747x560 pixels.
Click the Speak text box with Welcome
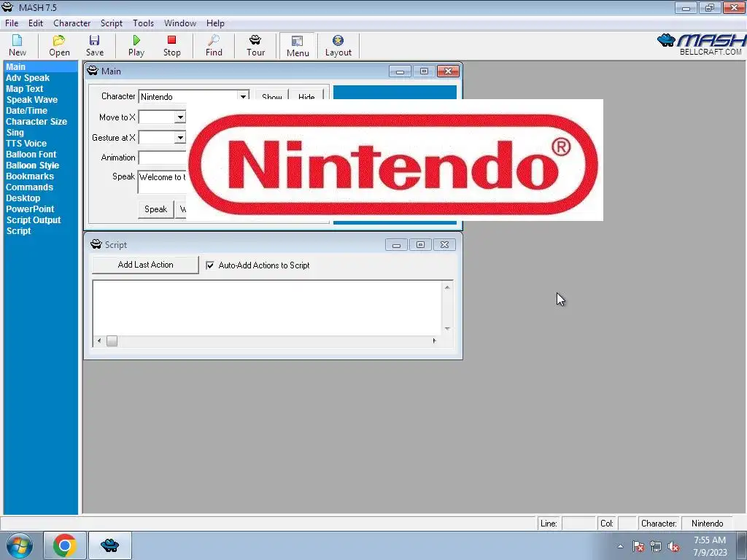coord(163,182)
